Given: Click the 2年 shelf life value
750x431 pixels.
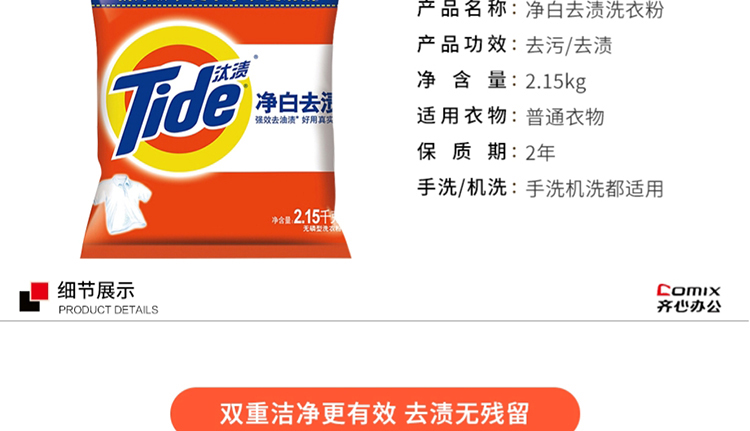Looking at the screenshot, I should point(540,153).
